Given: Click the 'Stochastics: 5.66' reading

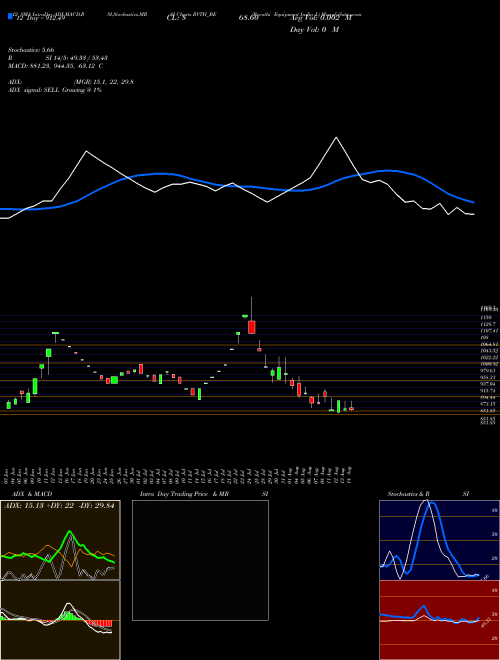Looking at the screenshot, I should coord(31,50).
